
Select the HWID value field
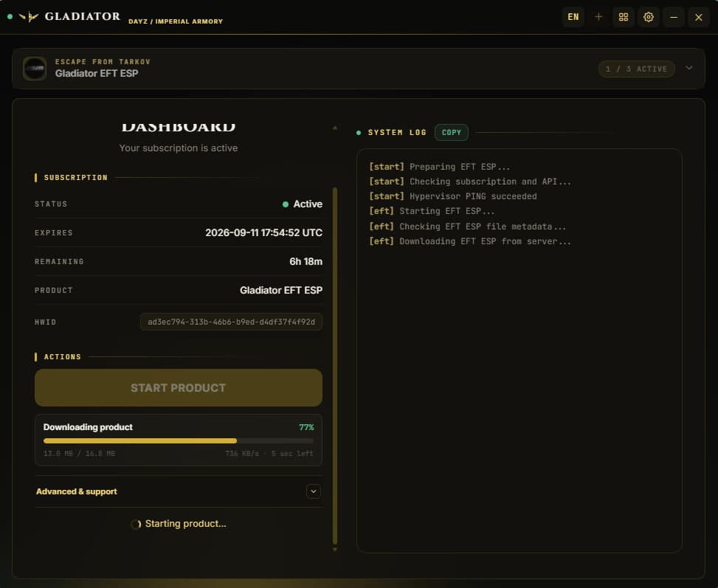coord(231,322)
